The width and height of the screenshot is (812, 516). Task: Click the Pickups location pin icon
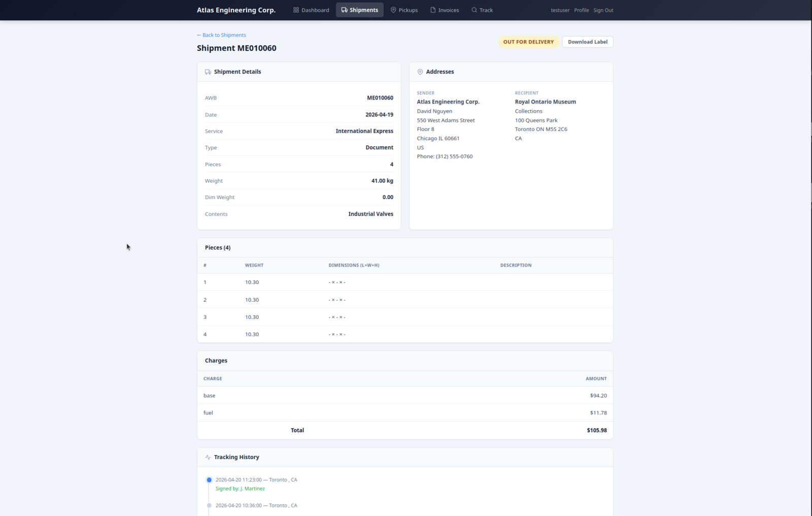point(393,10)
